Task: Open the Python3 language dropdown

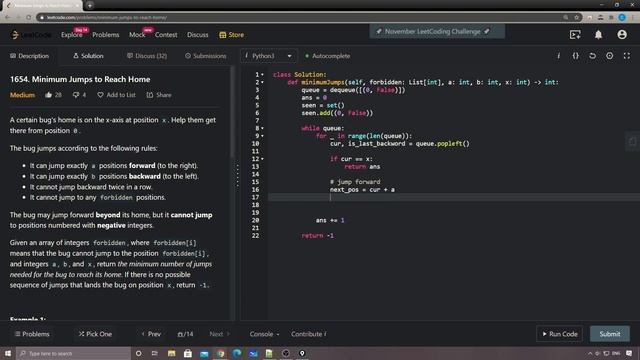Action: (x=268, y=56)
